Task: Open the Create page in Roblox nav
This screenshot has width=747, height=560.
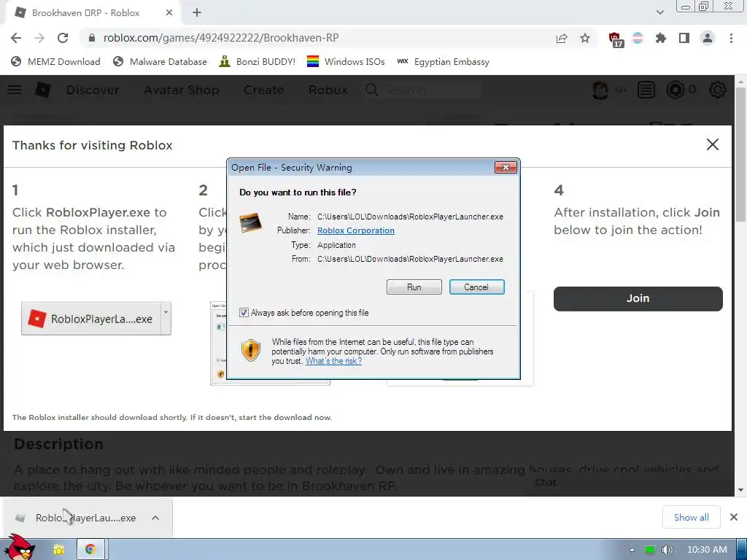Action: tap(263, 90)
